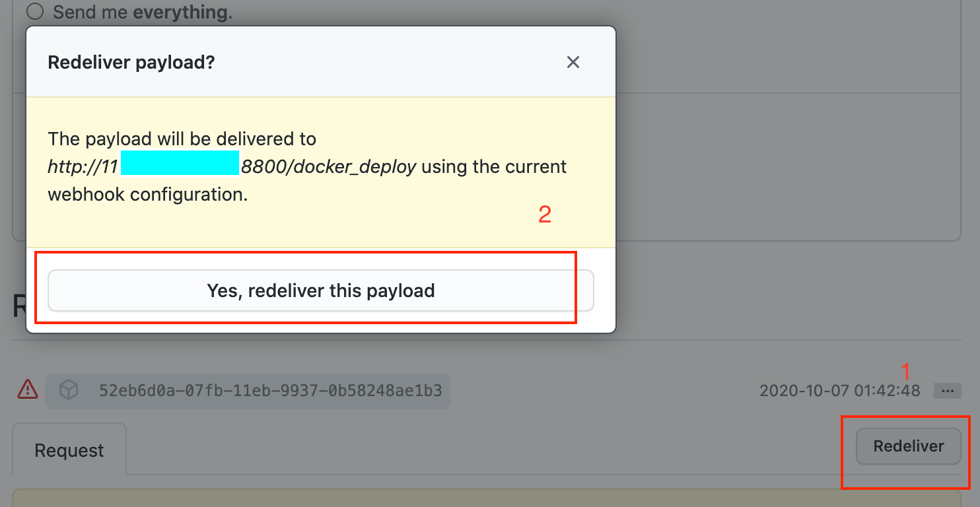Click the cyan-highlighted redacted text
This screenshot has height=507, width=980.
(x=179, y=164)
